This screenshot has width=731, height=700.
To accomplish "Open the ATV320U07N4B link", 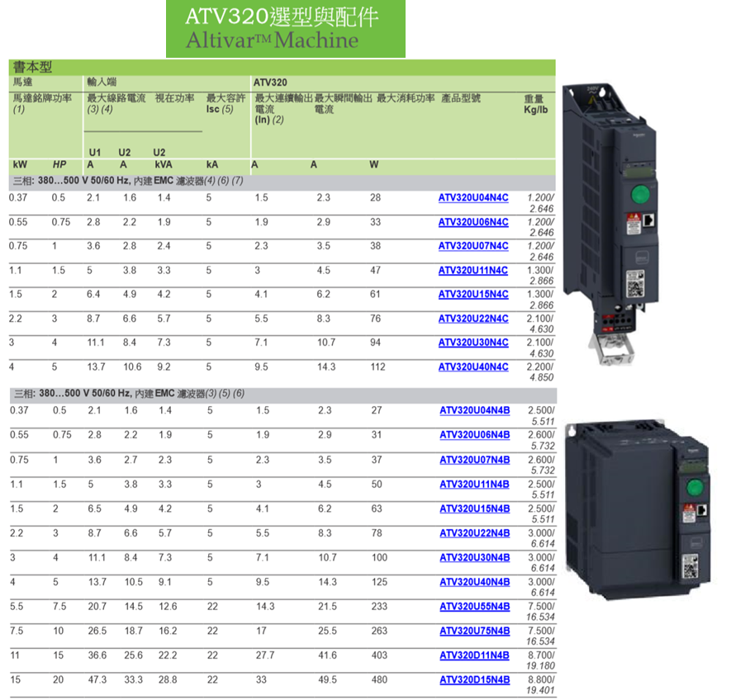I will (x=475, y=460).
